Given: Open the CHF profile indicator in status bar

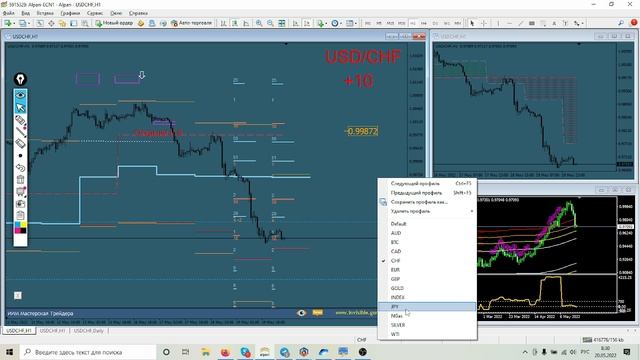Looking at the screenshot, I should point(362,340).
